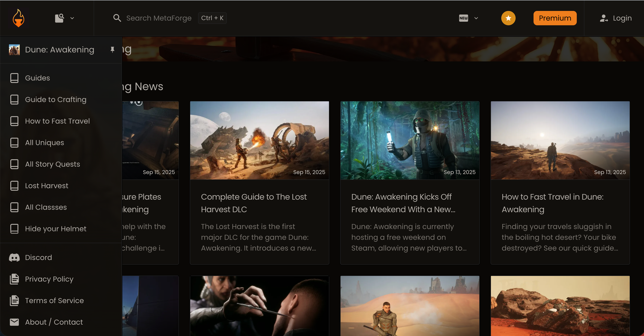Open All Uniques

[x=44, y=143]
